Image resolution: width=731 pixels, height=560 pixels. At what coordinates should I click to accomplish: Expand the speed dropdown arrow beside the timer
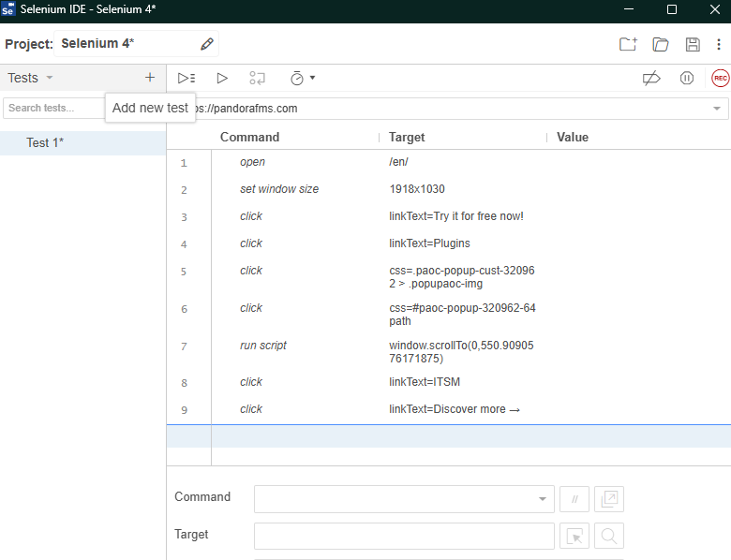pos(312,78)
